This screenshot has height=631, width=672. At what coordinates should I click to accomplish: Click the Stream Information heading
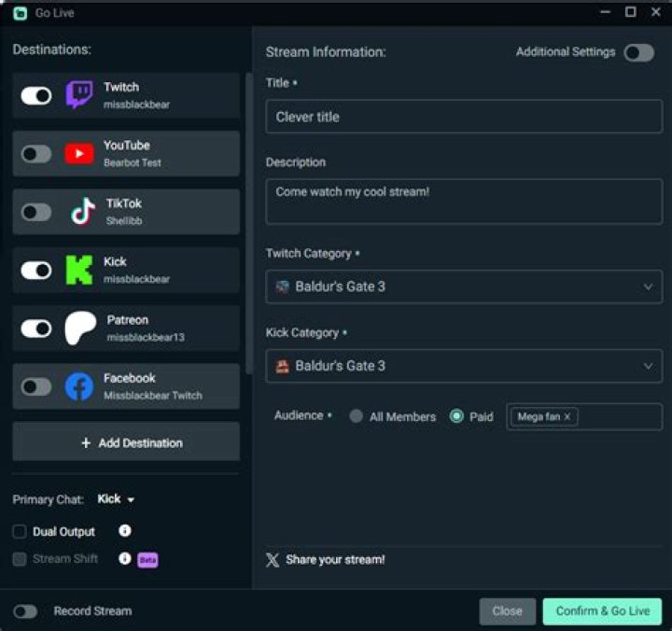point(326,52)
